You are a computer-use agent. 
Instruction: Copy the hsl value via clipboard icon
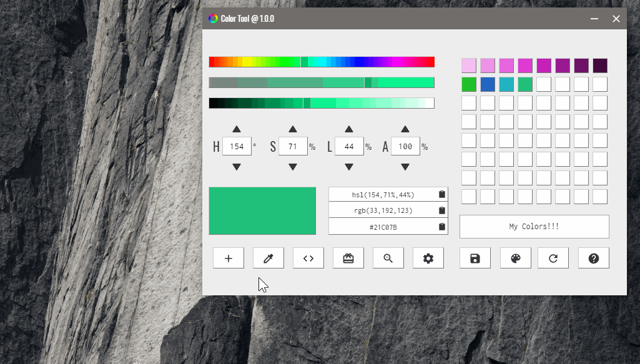click(x=442, y=194)
